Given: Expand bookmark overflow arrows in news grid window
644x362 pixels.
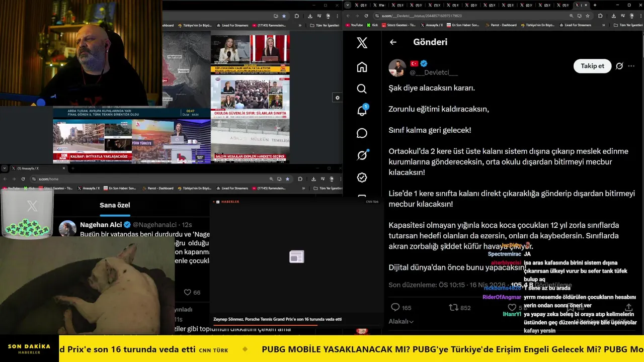Looking at the screenshot, I should point(300,25).
